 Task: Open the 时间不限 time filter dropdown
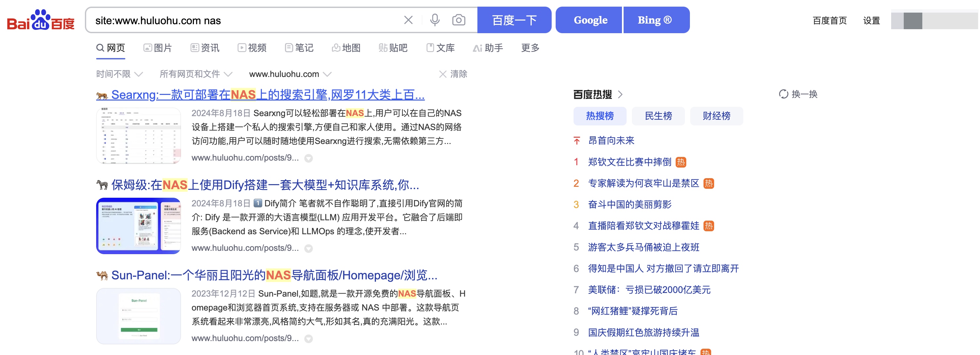click(x=119, y=74)
